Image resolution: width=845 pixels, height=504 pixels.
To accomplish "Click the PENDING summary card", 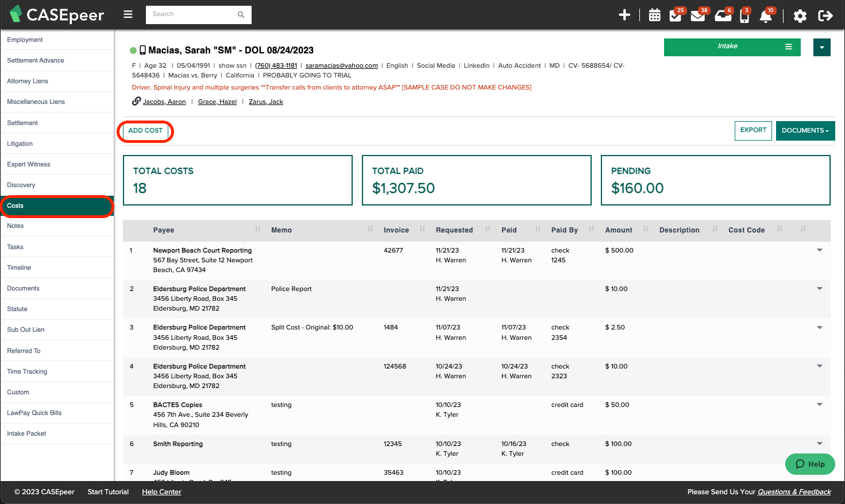I will [716, 180].
